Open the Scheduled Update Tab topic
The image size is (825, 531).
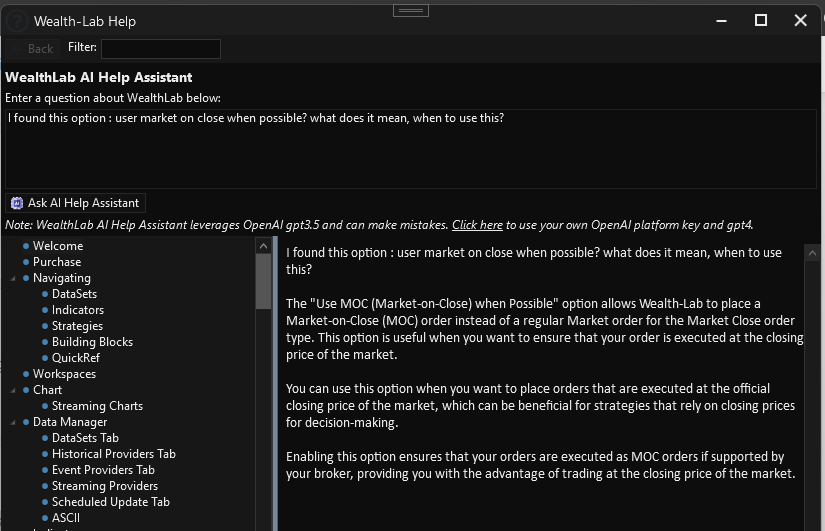(x=110, y=502)
